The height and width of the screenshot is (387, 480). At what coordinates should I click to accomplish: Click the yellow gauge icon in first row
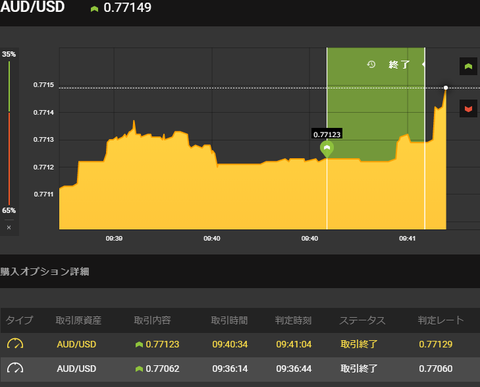[15, 344]
